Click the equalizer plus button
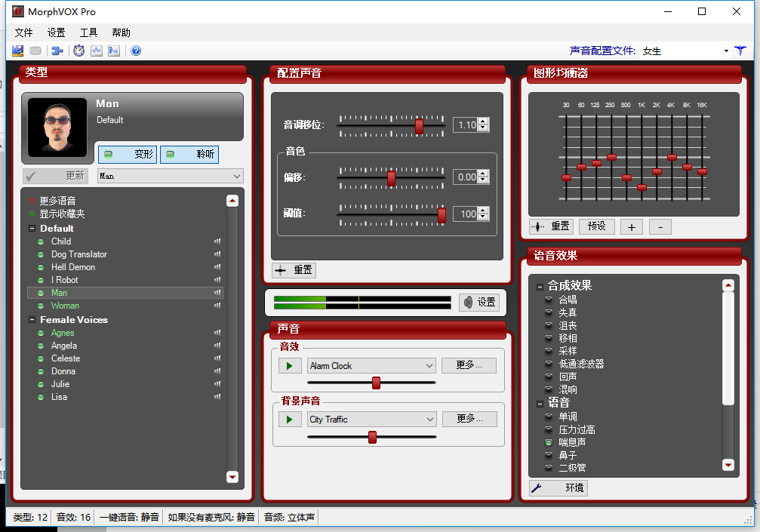Viewport: 760px width, 532px height. pyautogui.click(x=632, y=226)
